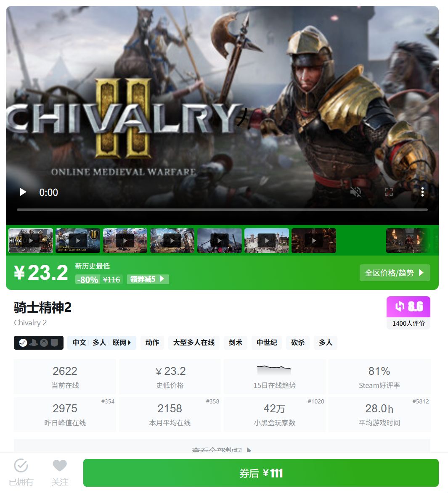This screenshot has width=448, height=493.
Task: Click the Steam platform icon
Action: tap(23, 343)
